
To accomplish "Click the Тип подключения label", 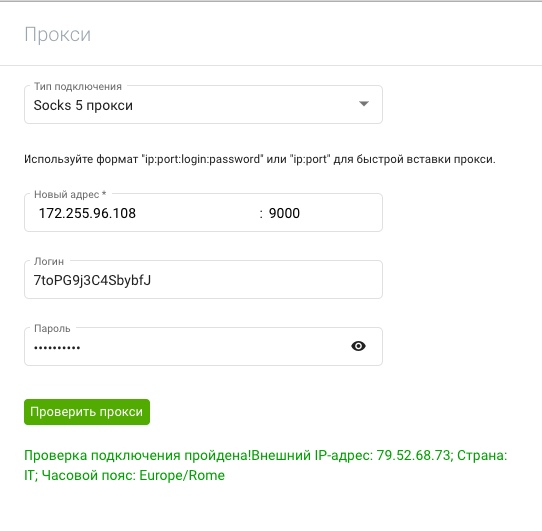I will tap(78, 86).
